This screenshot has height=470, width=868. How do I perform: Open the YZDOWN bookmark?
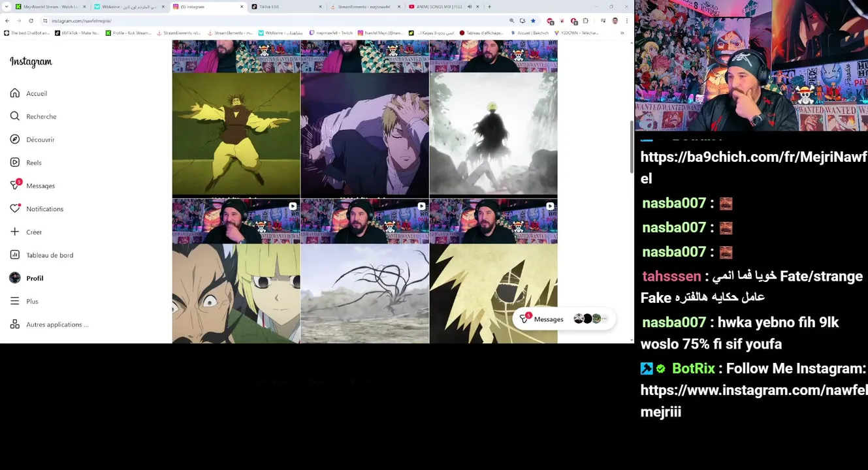point(576,33)
